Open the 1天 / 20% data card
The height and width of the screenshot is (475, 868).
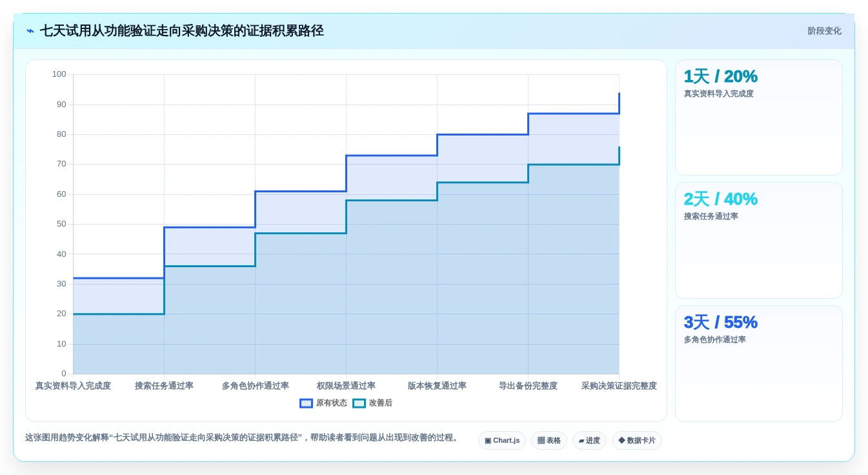[759, 117]
